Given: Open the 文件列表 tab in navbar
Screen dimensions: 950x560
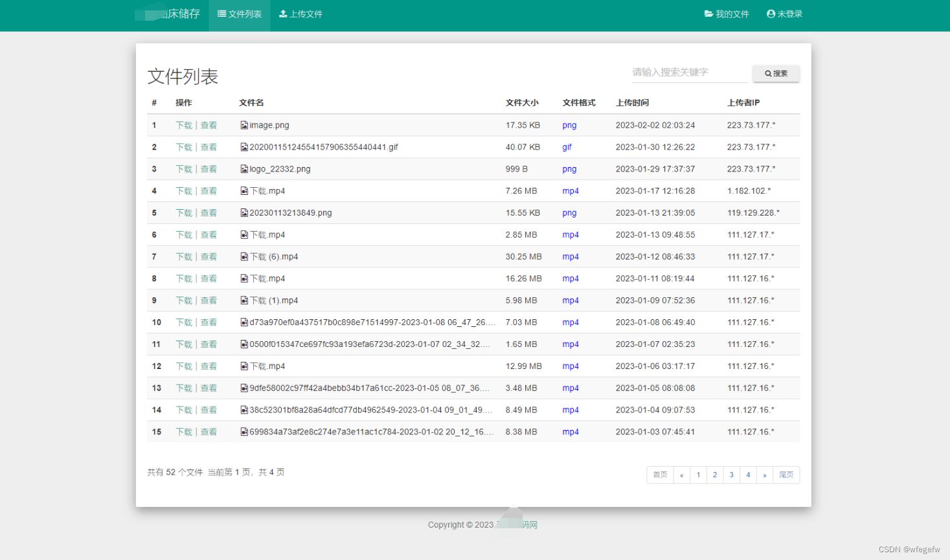Looking at the screenshot, I should [240, 14].
